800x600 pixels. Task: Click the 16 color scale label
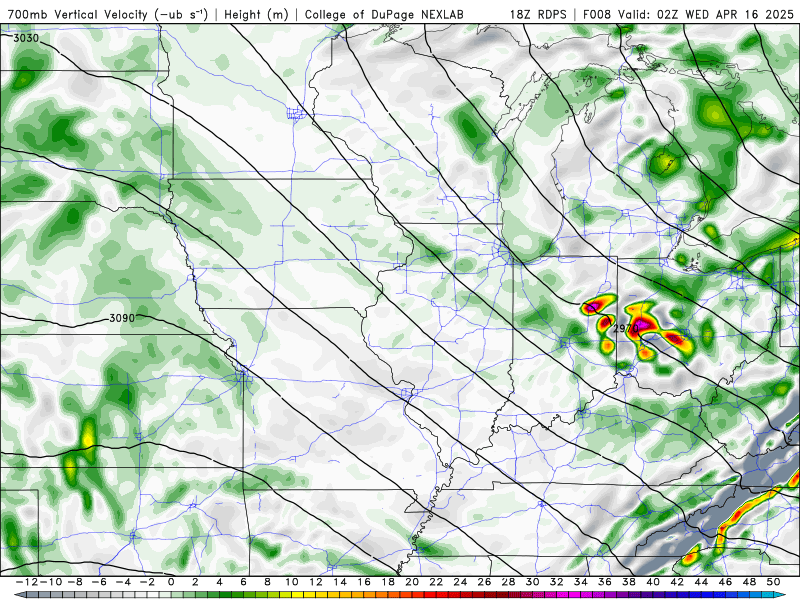tap(364, 582)
